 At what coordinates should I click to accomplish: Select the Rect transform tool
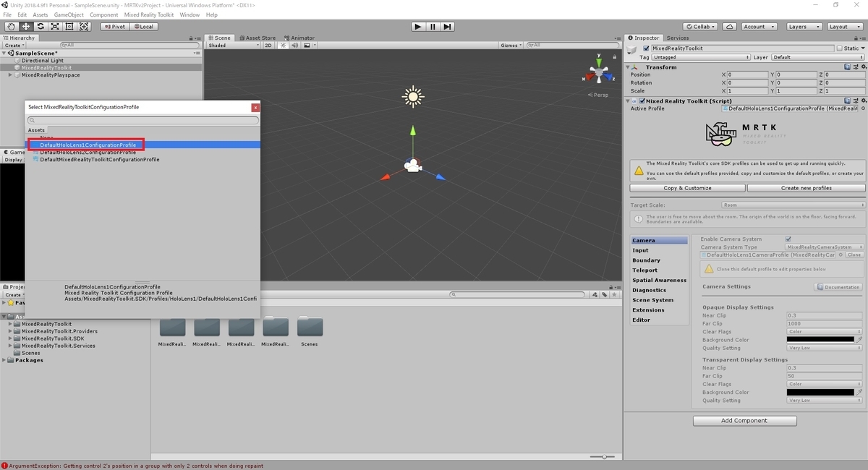[69, 27]
